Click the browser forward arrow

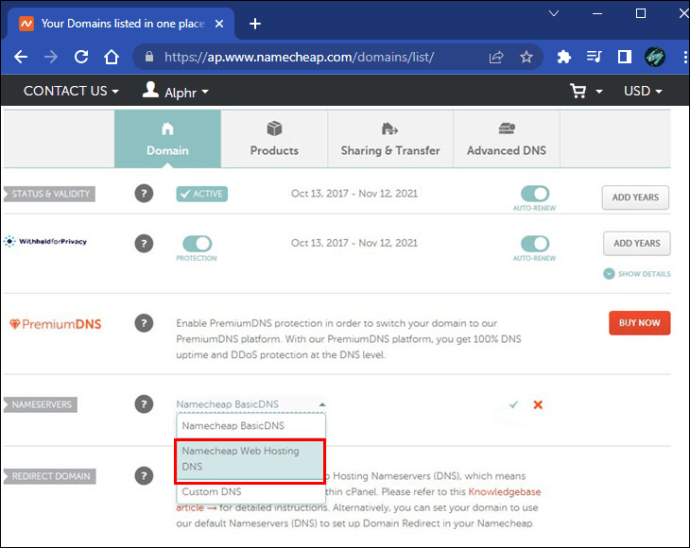coord(51,57)
